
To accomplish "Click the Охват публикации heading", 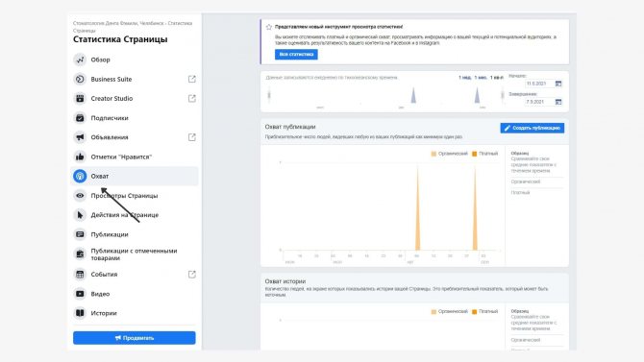I will pyautogui.click(x=290, y=127).
